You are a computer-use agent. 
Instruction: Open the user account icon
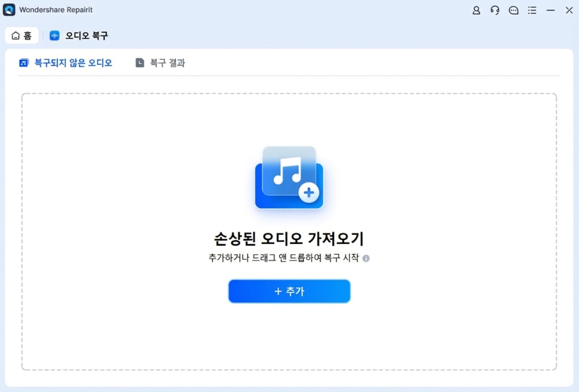click(476, 10)
